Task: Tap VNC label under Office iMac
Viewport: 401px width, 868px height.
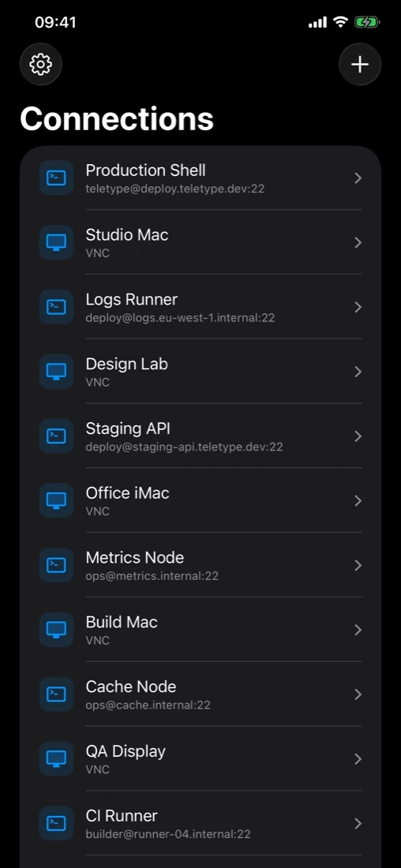Action: coord(97,511)
